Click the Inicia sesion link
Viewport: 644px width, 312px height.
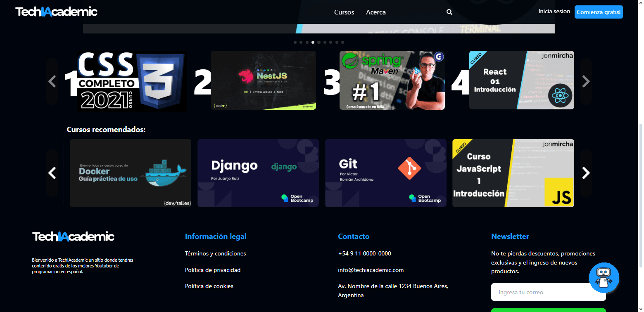click(554, 12)
